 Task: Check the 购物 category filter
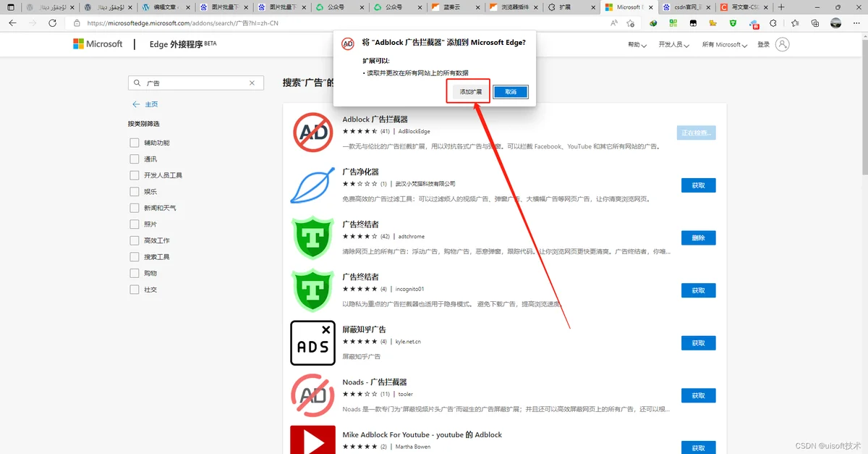pyautogui.click(x=135, y=273)
